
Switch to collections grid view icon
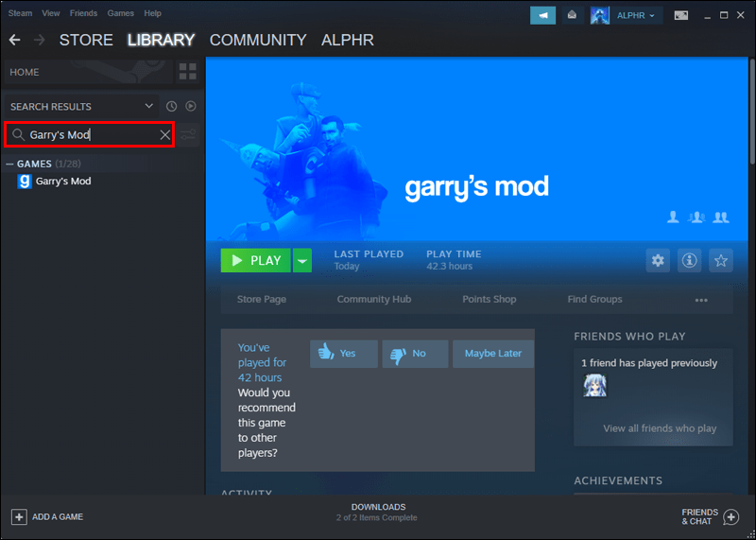coord(187,72)
